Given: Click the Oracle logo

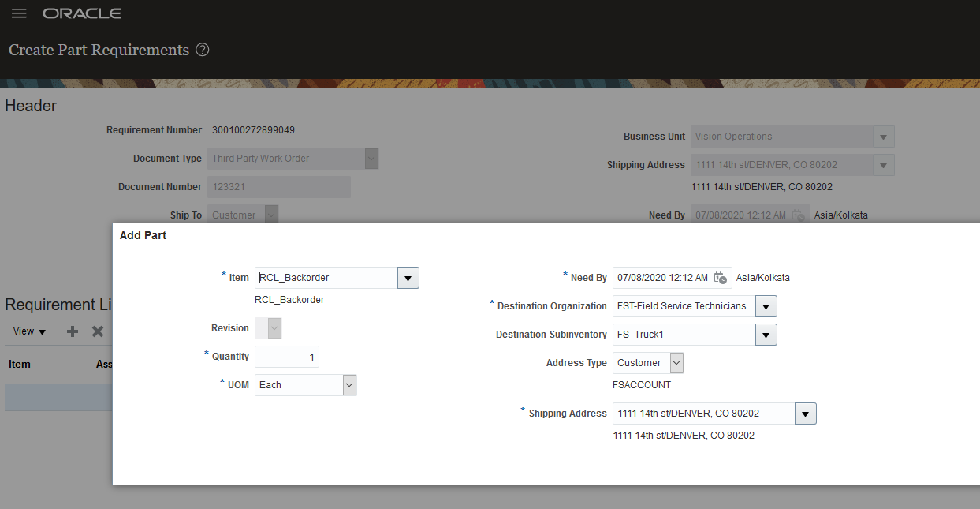Looking at the screenshot, I should pos(82,13).
